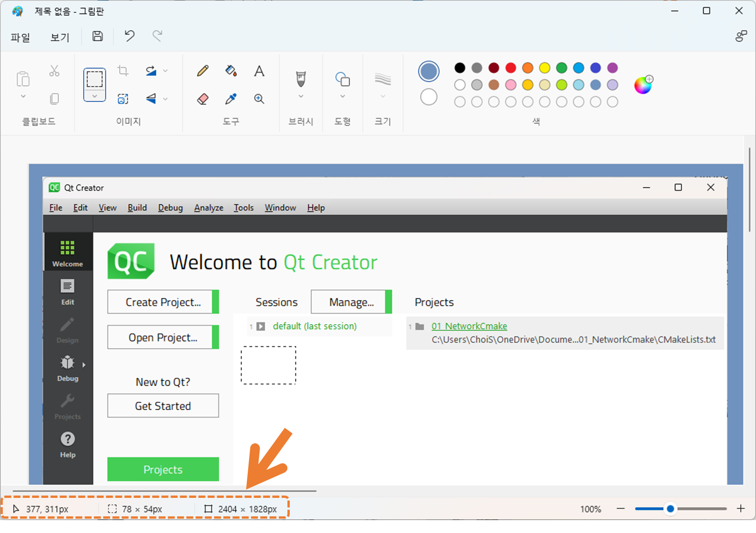Open the Flip options dropdown arrow

click(165, 98)
